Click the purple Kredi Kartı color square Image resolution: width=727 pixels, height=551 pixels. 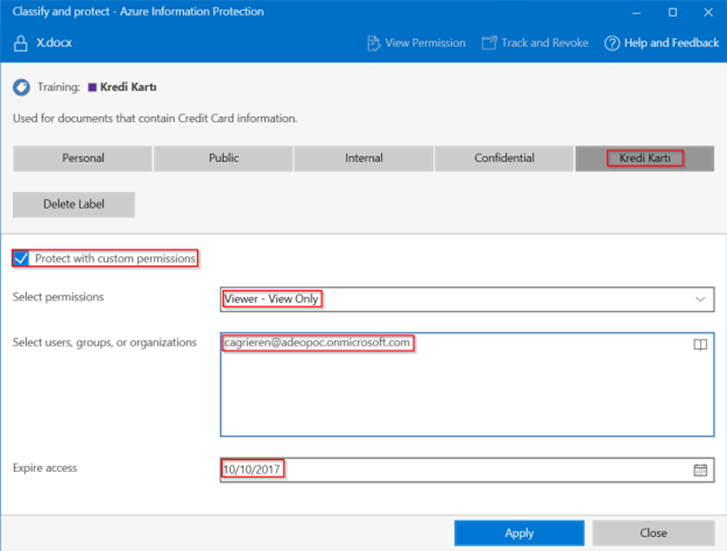(x=92, y=87)
